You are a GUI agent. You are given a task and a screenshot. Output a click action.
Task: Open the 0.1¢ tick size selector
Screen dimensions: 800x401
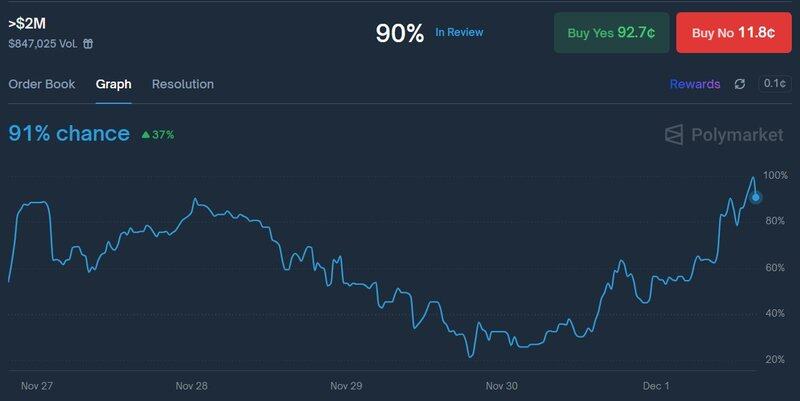pos(774,84)
